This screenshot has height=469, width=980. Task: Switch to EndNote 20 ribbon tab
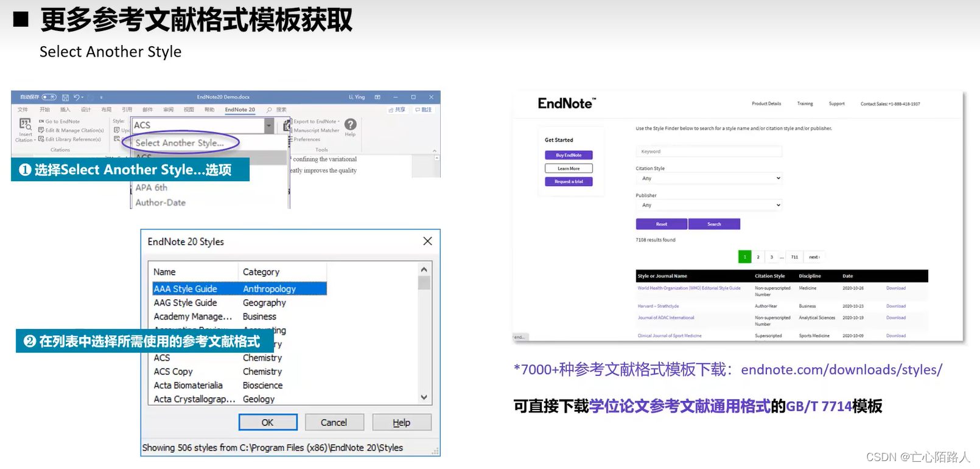click(x=240, y=110)
